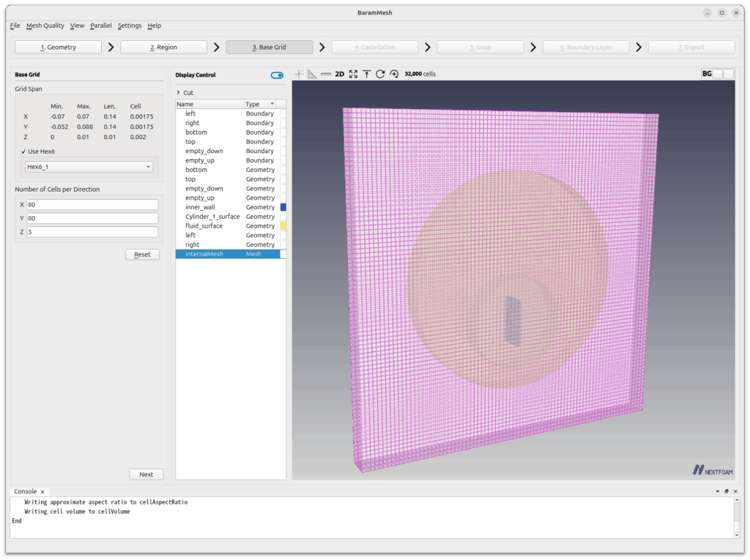Fit the mesh to the viewport
Image resolution: width=750 pixels, height=560 pixels.
click(x=353, y=74)
